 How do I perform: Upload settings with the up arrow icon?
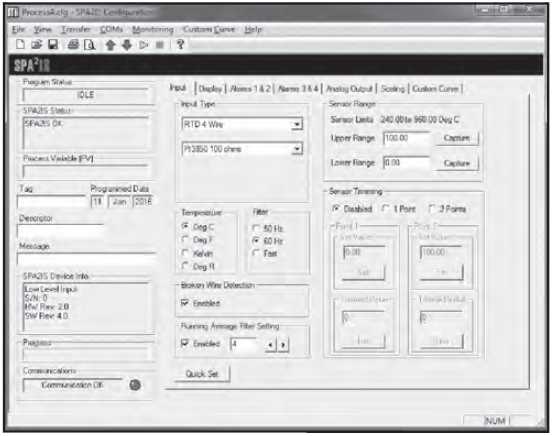(x=111, y=45)
